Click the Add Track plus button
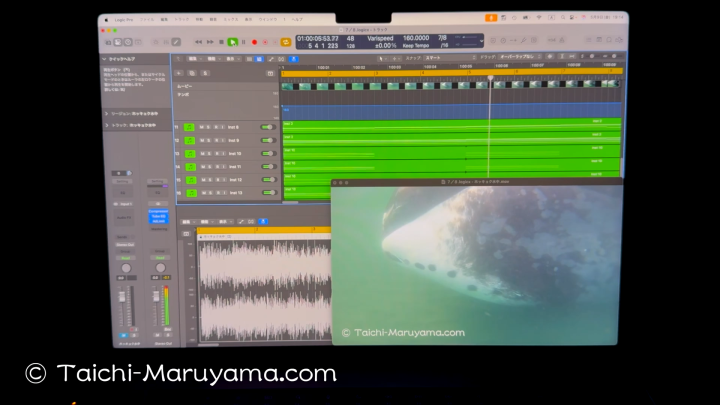Screen dimensions: 720x405 (179, 73)
